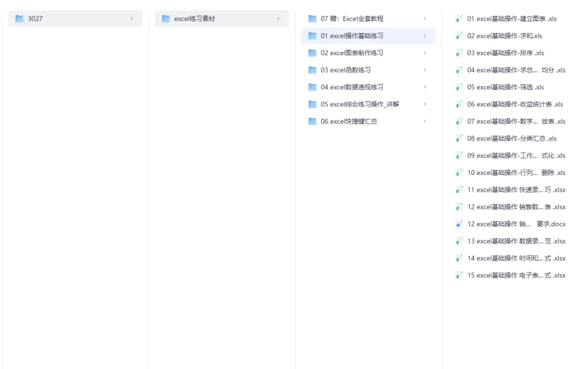Image resolution: width=588 pixels, height=369 pixels.
Task: Click folder icon of 03 excel函数练习
Action: click(313, 70)
